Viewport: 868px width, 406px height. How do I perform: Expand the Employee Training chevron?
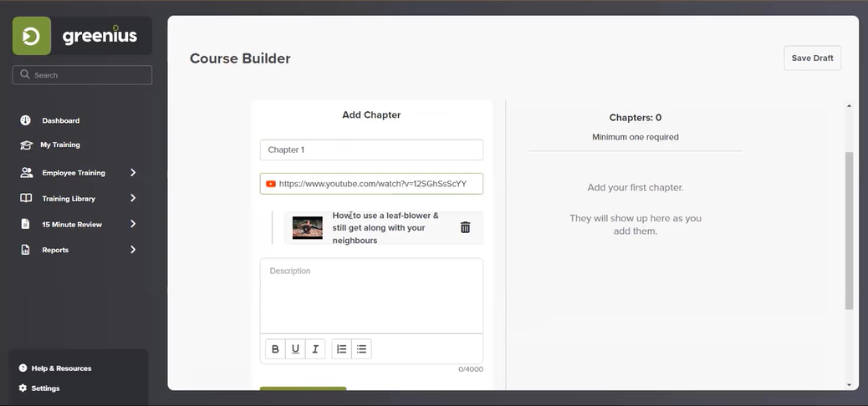(x=133, y=173)
